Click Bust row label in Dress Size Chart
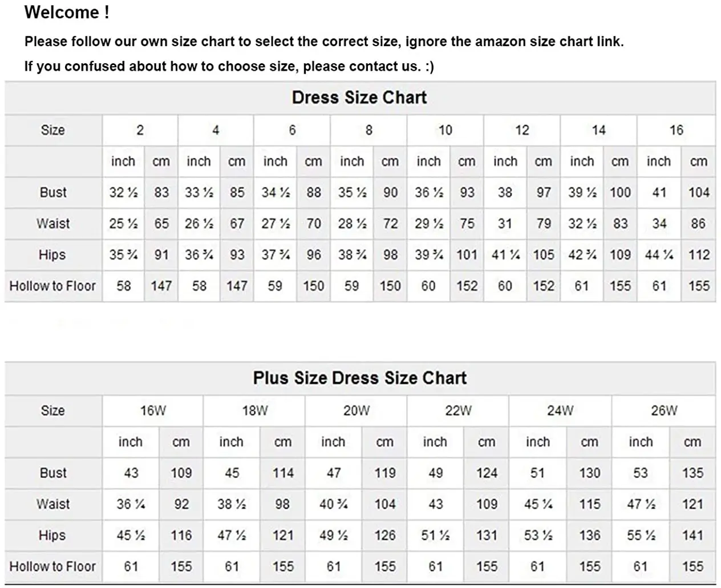 [x=53, y=192]
